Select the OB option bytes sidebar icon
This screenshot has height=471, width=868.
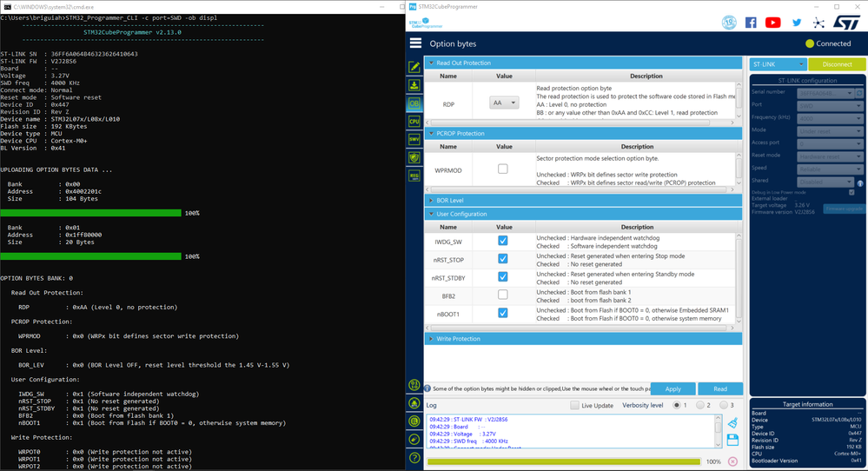click(414, 103)
